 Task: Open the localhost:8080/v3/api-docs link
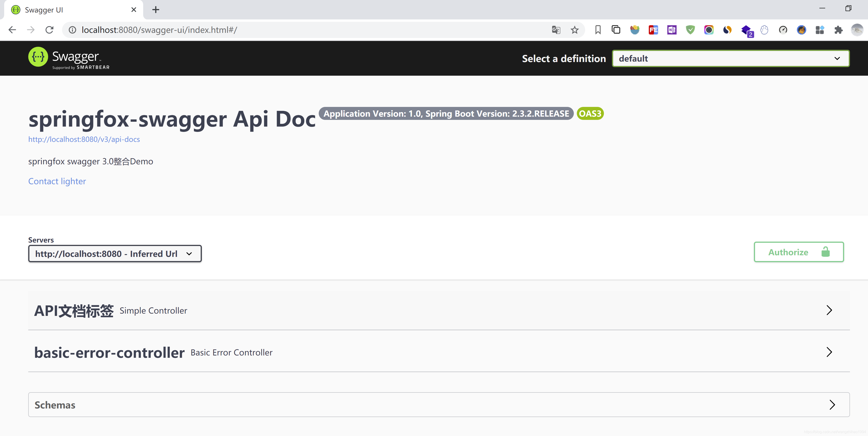click(x=84, y=139)
